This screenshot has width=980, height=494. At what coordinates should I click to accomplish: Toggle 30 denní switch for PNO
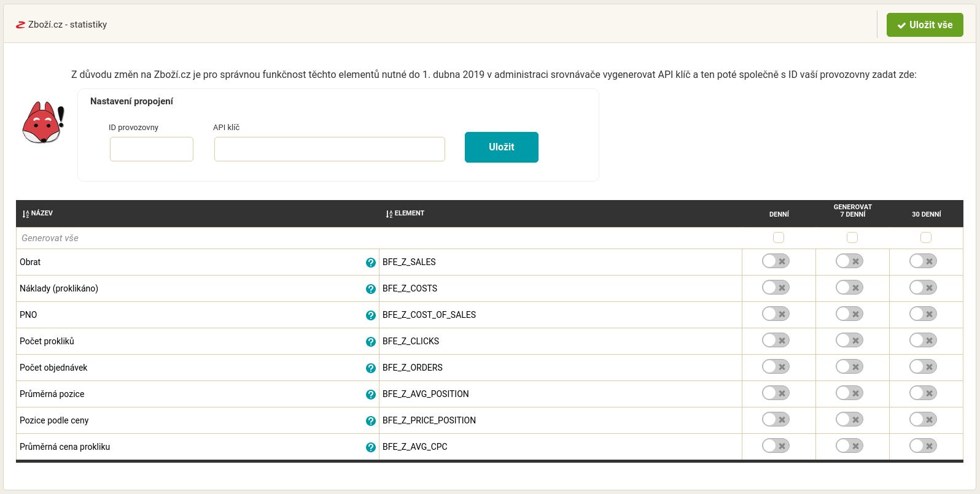(923, 314)
